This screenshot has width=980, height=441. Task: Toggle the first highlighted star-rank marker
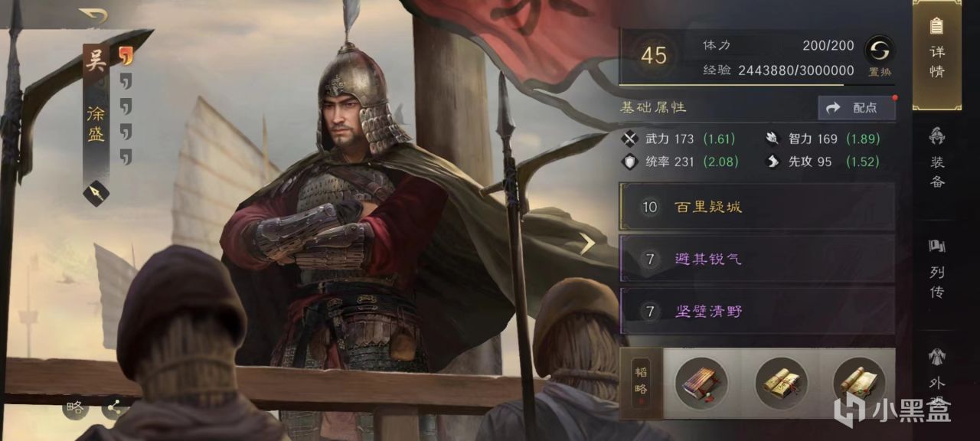tap(126, 54)
